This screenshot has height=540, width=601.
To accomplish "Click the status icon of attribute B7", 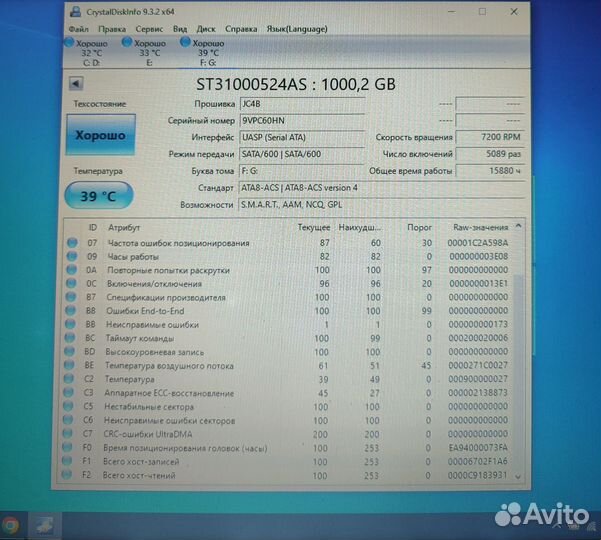I will pyautogui.click(x=71, y=297).
